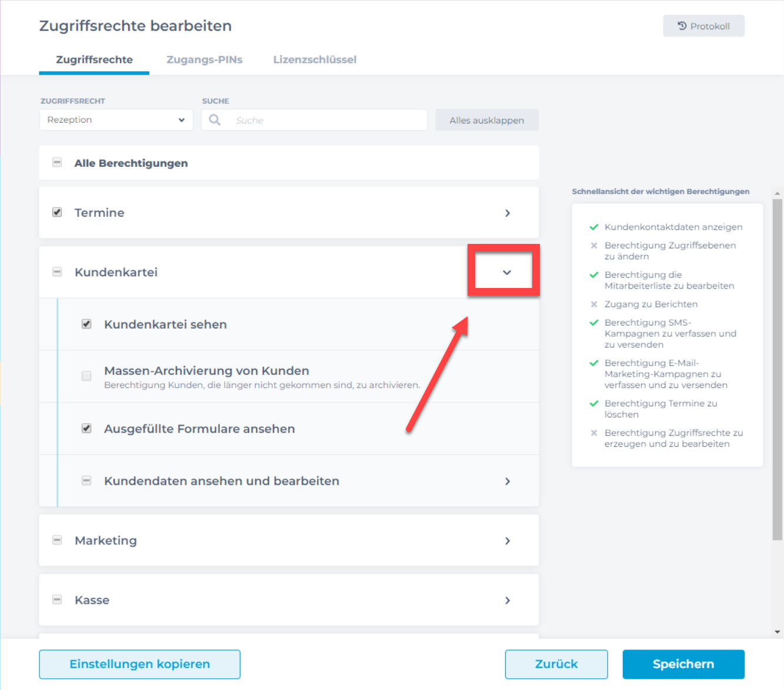Viewport: 784px width, 690px height.
Task: Click into the Suche input field
Action: coord(326,120)
